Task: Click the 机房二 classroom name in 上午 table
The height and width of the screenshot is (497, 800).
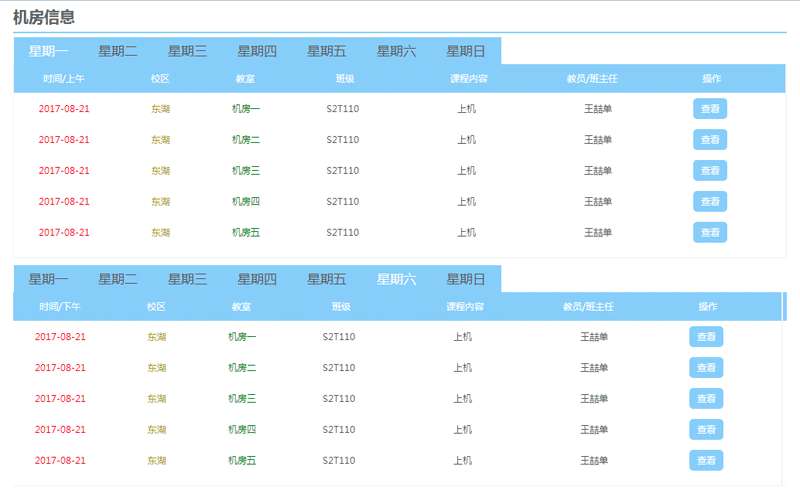Action: coord(246,140)
